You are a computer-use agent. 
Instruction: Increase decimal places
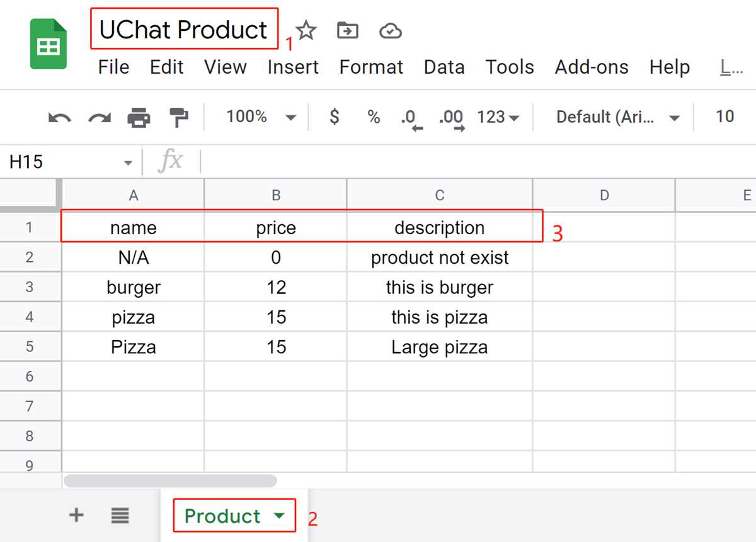[x=451, y=118]
